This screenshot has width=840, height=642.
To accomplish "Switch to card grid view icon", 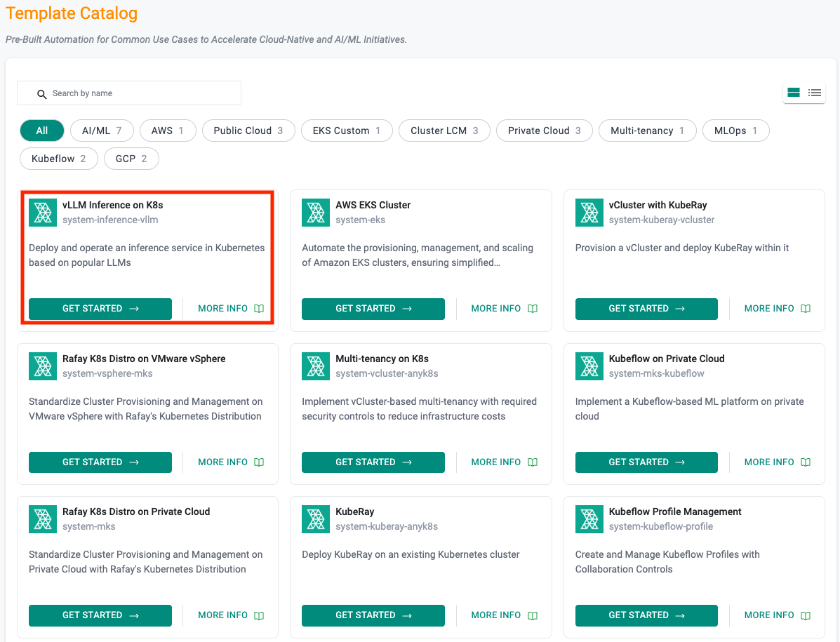I will coord(794,93).
